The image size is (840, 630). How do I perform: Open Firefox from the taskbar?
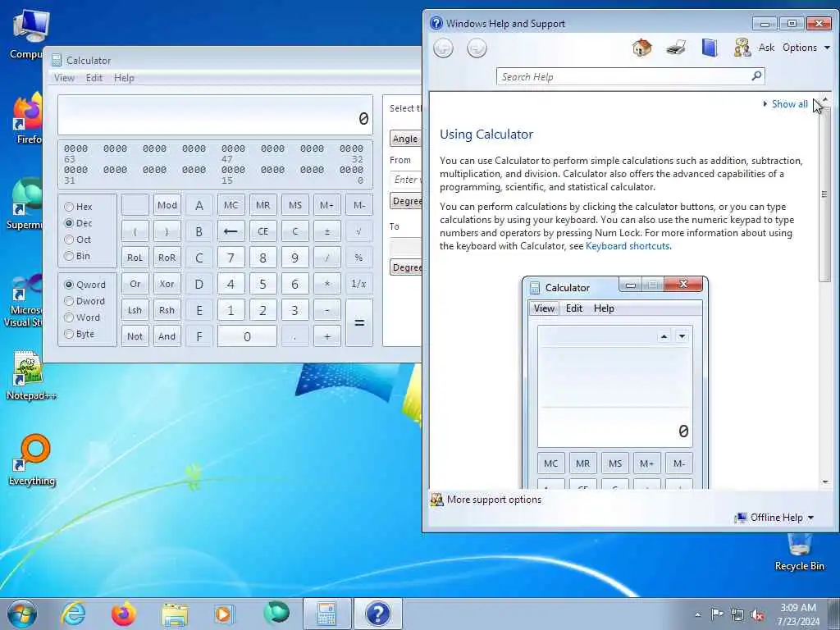[x=123, y=614]
